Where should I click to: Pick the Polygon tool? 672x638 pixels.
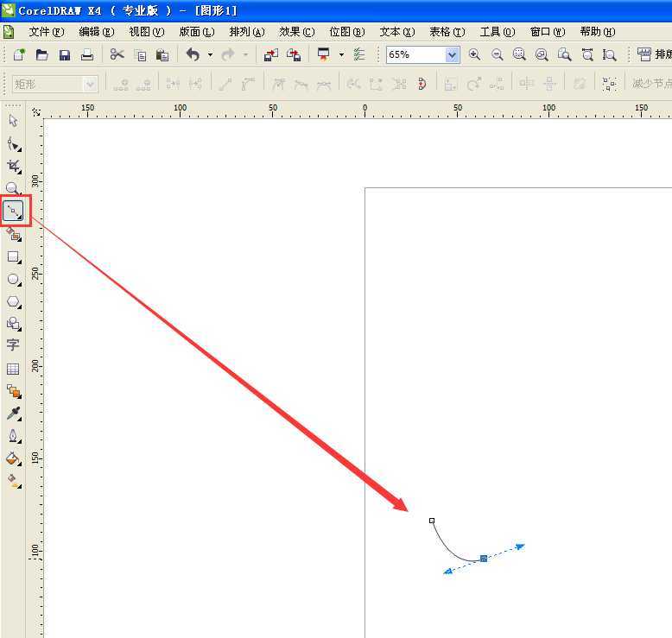click(x=13, y=302)
